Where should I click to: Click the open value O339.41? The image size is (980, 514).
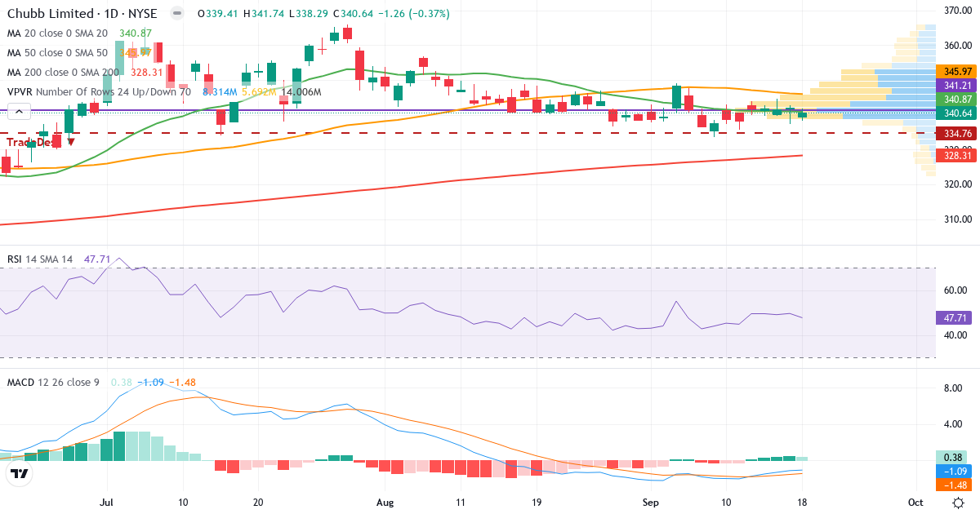tap(220, 14)
